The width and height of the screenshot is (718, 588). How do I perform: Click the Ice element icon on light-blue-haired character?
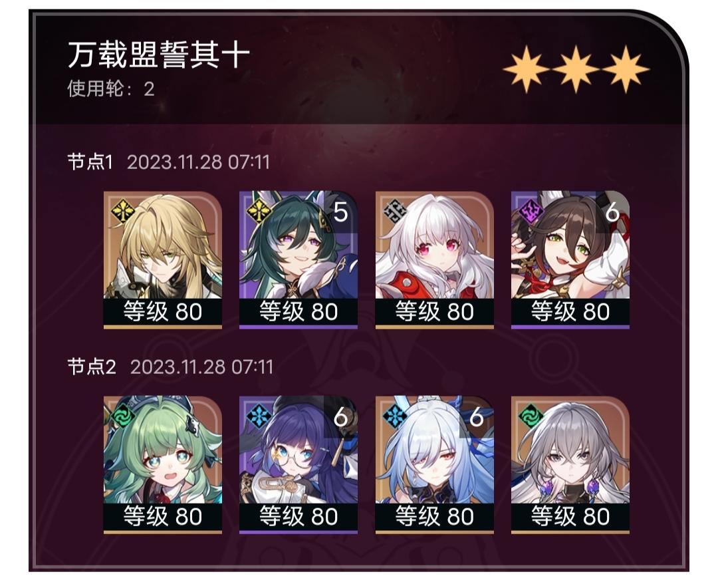click(x=395, y=416)
